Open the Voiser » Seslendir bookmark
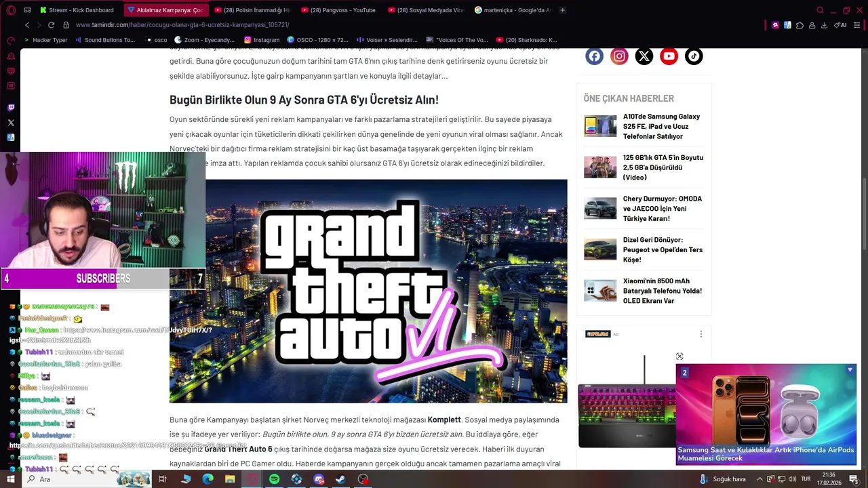The height and width of the screenshot is (488, 868). (387, 40)
